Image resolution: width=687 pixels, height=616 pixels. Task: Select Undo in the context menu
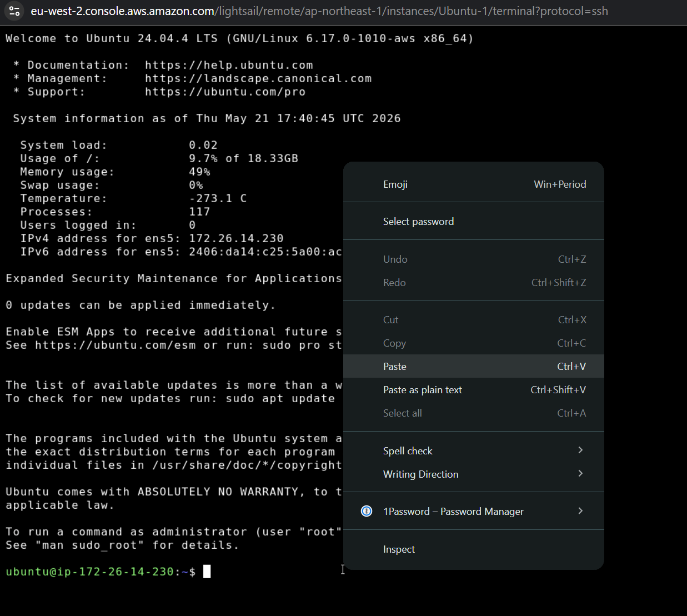473,259
